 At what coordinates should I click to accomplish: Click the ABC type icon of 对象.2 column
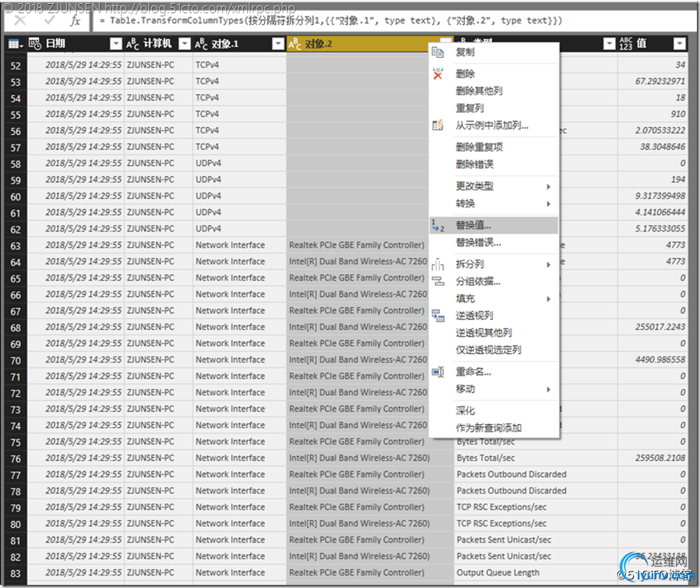(295, 44)
